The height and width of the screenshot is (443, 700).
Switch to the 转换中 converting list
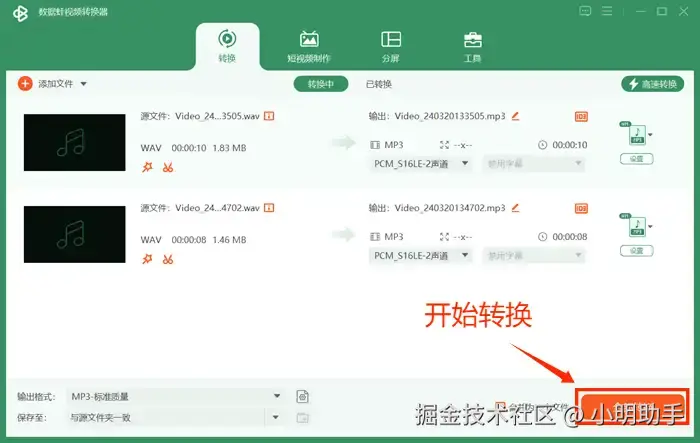(321, 84)
